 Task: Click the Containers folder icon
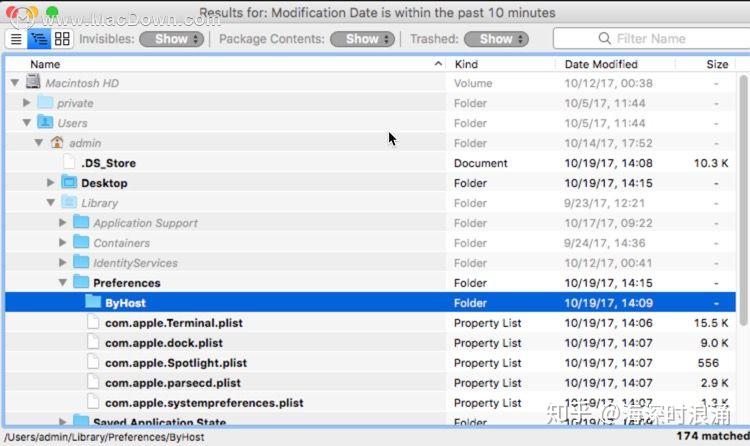(x=81, y=242)
